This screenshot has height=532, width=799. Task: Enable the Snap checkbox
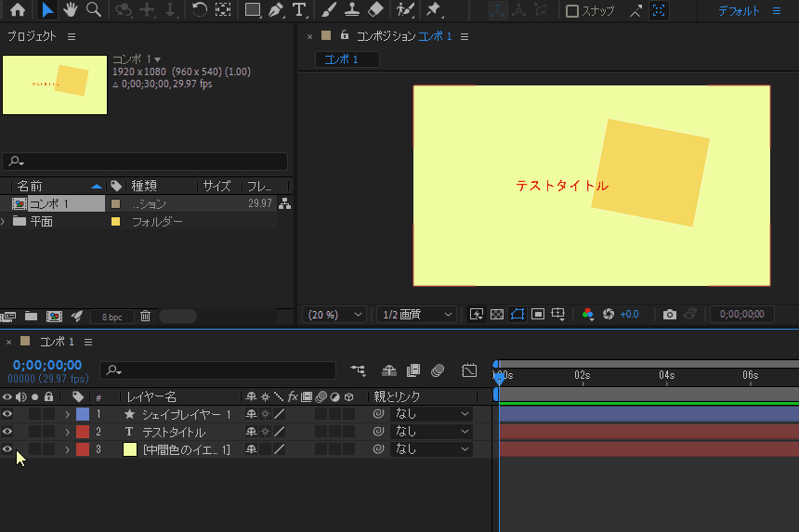pos(571,11)
